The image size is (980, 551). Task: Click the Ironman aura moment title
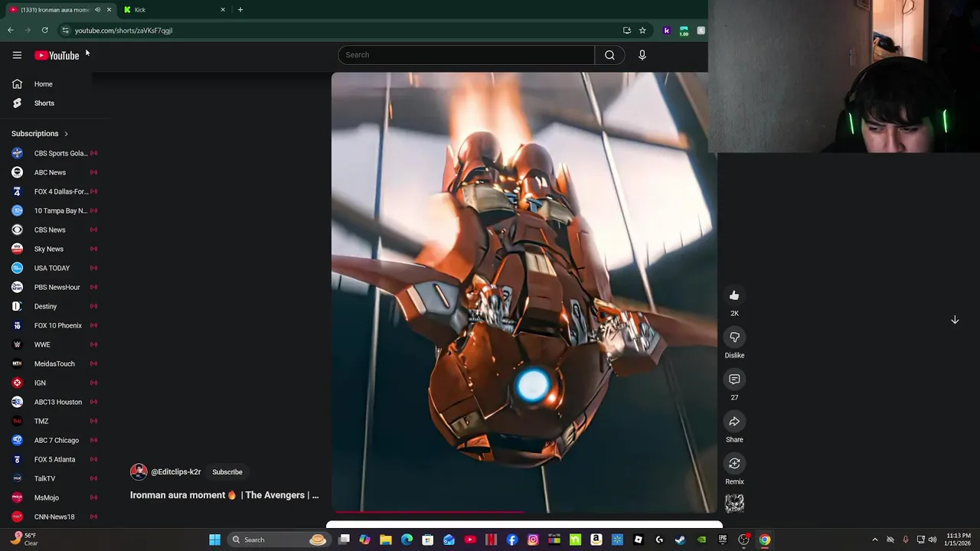pyautogui.click(x=224, y=495)
